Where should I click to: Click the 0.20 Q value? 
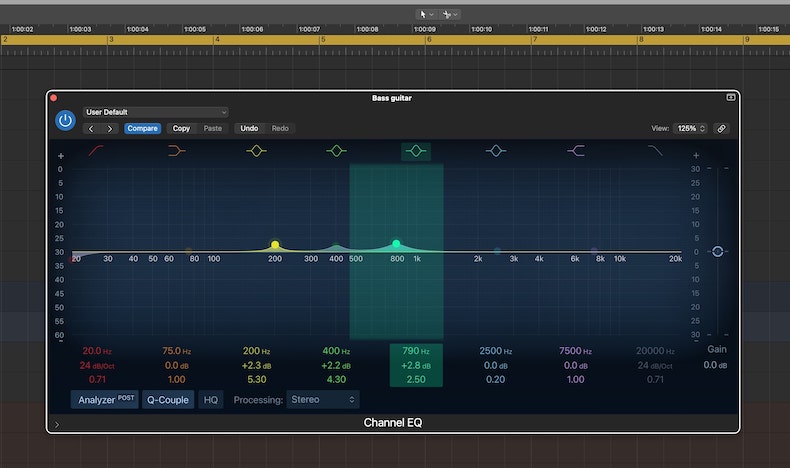[496, 379]
